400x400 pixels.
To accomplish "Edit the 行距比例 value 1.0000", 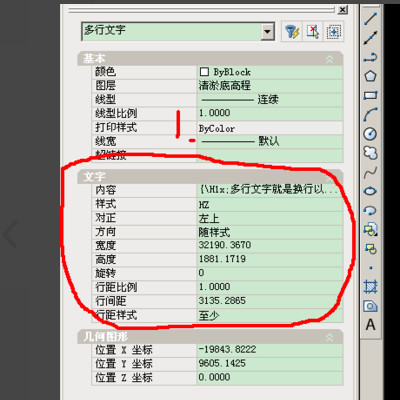I will [x=270, y=287].
